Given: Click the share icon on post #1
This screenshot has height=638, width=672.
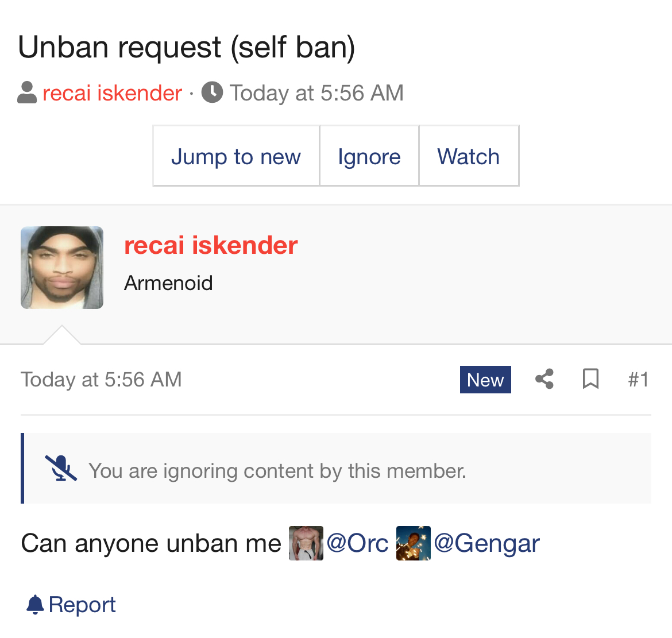Looking at the screenshot, I should click(544, 380).
